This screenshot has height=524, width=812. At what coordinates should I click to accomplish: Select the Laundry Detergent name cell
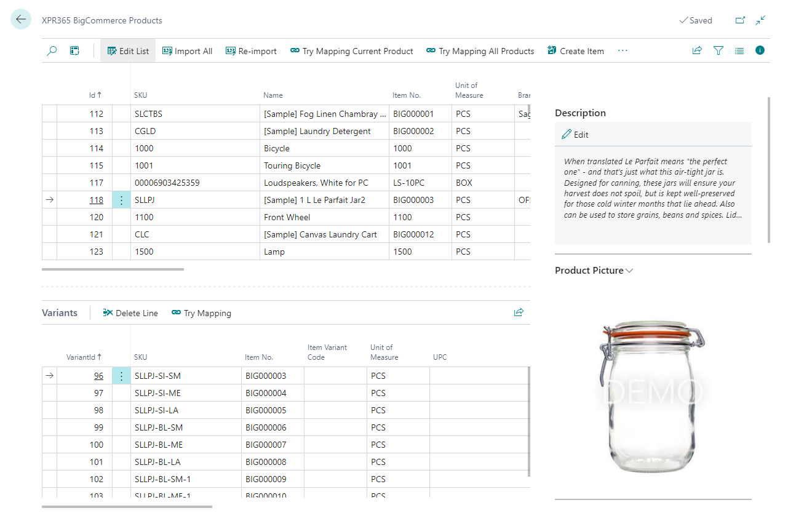[325, 131]
